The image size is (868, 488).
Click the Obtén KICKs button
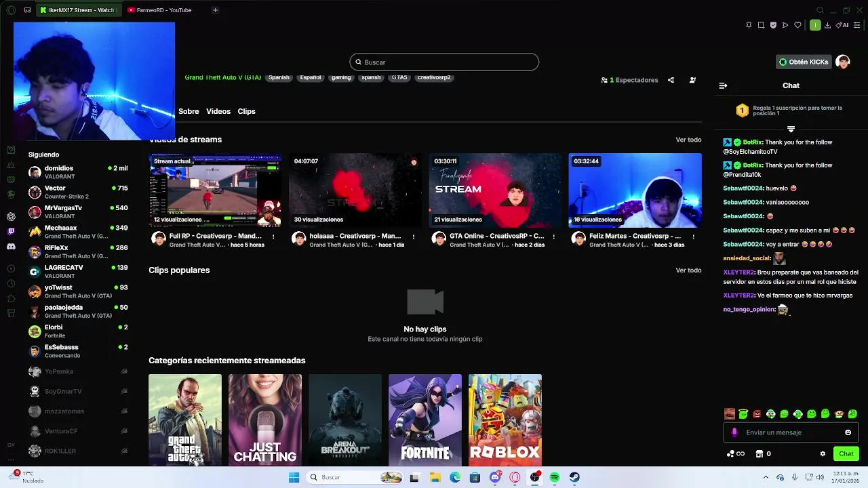click(x=804, y=62)
